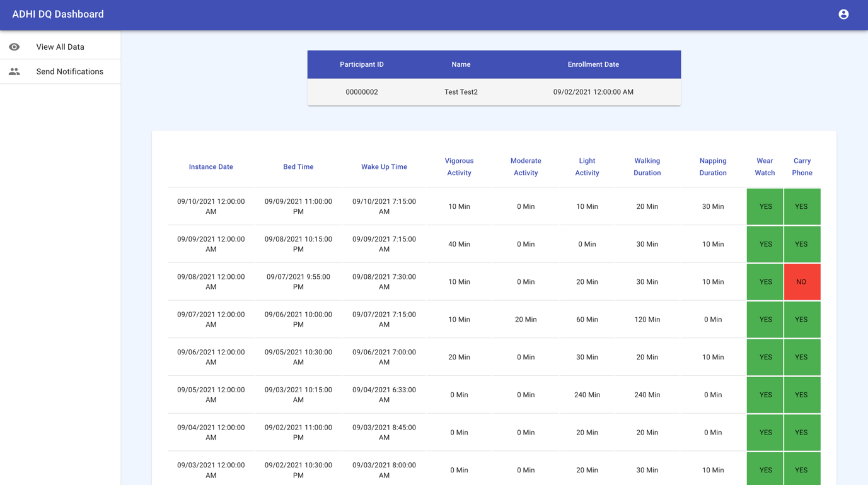Viewport: 868px width, 485px height.
Task: Click ADHI DQ Dashboard title
Action: [x=58, y=15]
